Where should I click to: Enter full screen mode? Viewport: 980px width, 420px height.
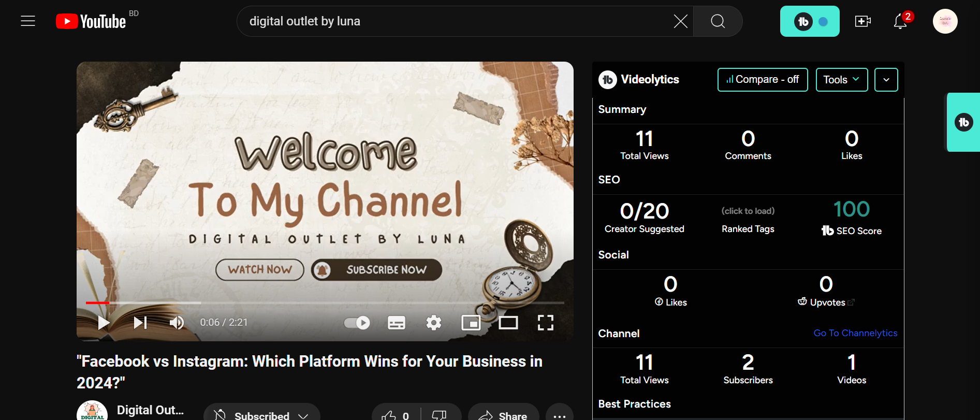click(546, 323)
